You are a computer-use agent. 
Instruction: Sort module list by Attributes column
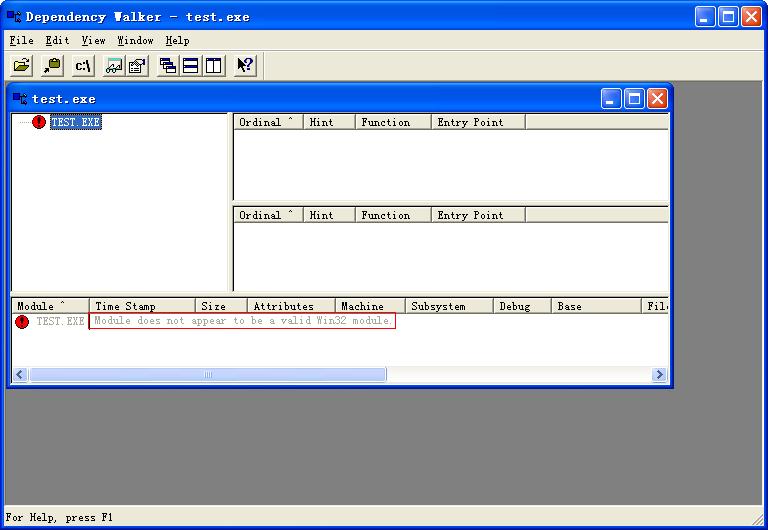pyautogui.click(x=291, y=306)
